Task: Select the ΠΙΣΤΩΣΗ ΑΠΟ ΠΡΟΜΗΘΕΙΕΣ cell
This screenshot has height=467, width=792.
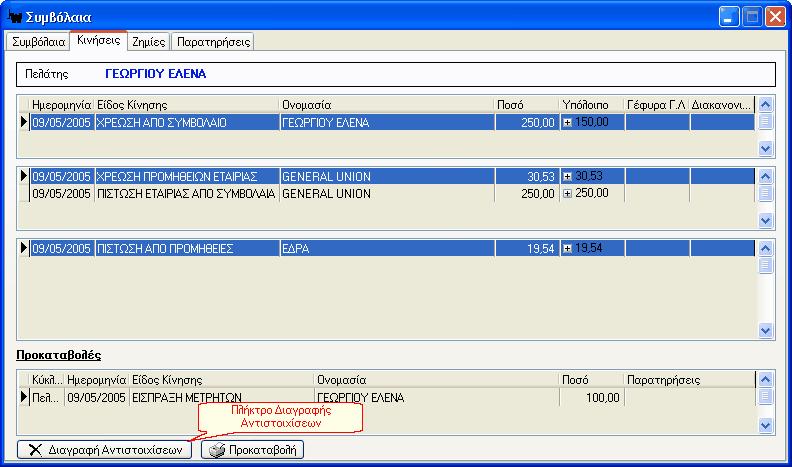Action: pyautogui.click(x=187, y=248)
